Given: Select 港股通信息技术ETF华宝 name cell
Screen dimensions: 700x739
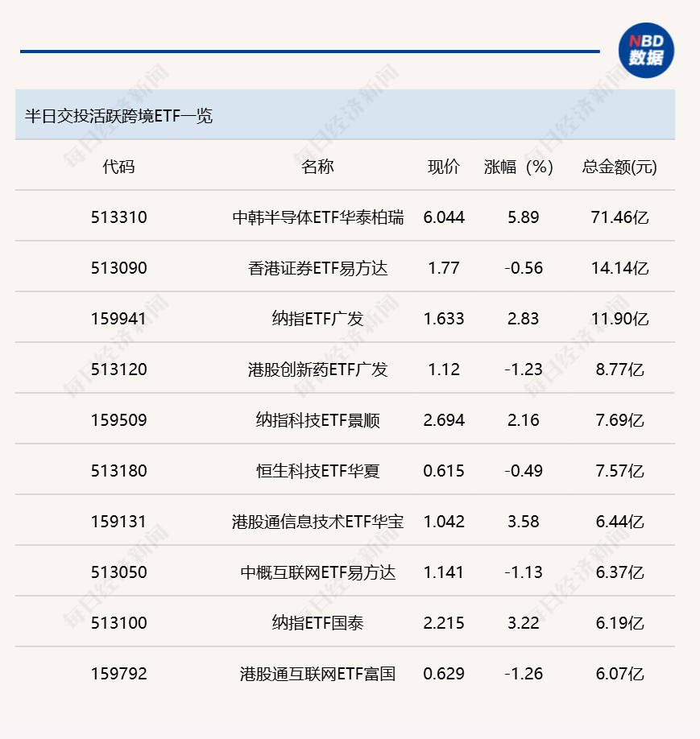Looking at the screenshot, I should coord(318,522).
